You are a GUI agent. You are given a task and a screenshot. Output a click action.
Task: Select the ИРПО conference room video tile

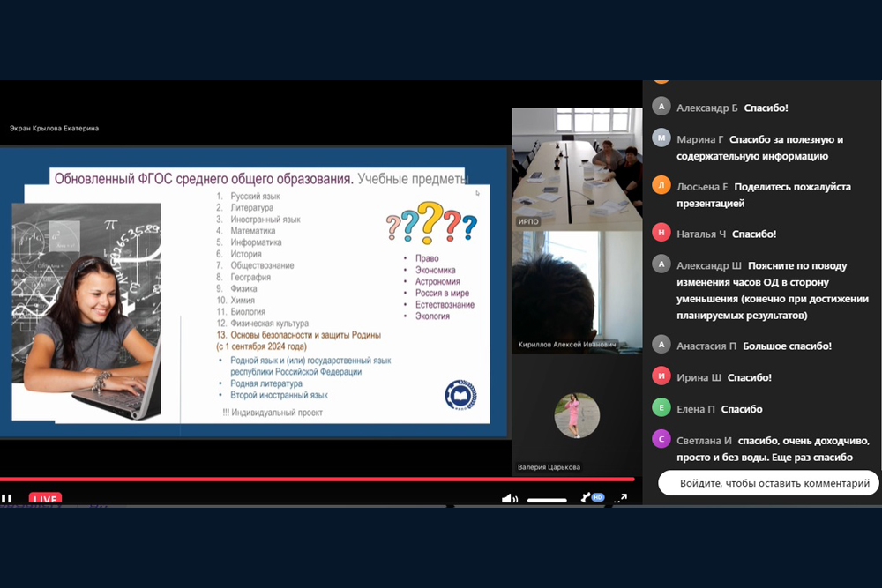coord(577,167)
